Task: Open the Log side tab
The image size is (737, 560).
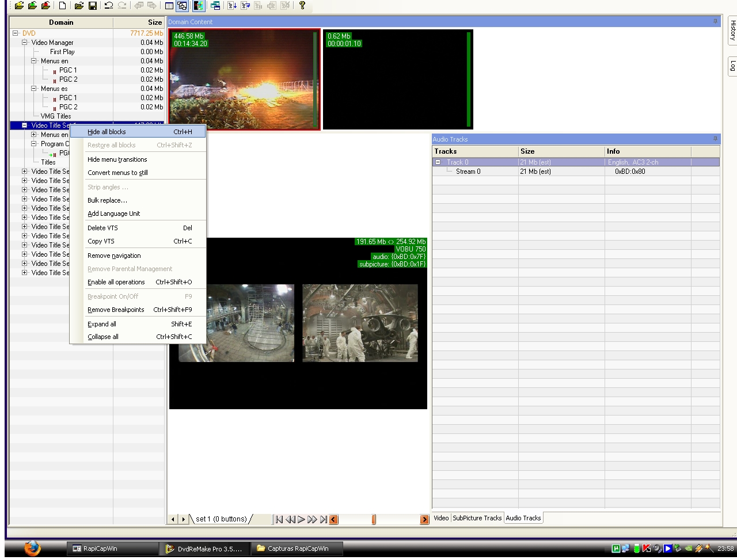Action: 732,65
